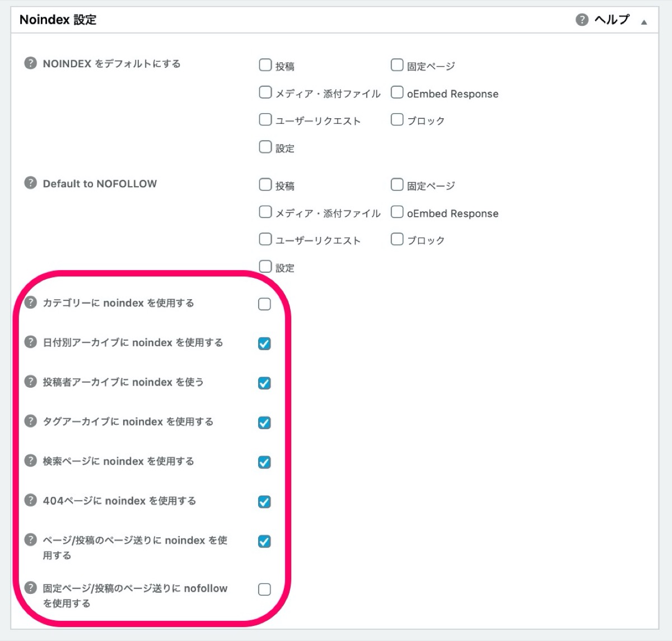Viewport: 672px width, 641px height.
Task: Open help for Default to NOFOLLOW
Action: click(30, 183)
